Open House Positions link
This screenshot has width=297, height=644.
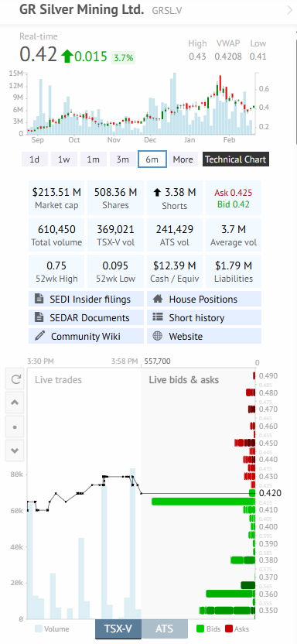tap(204, 300)
